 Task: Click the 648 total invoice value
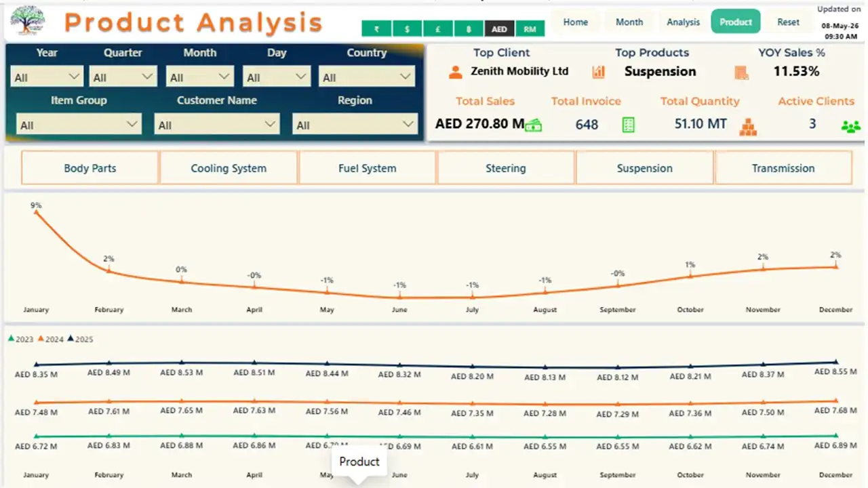[587, 125]
